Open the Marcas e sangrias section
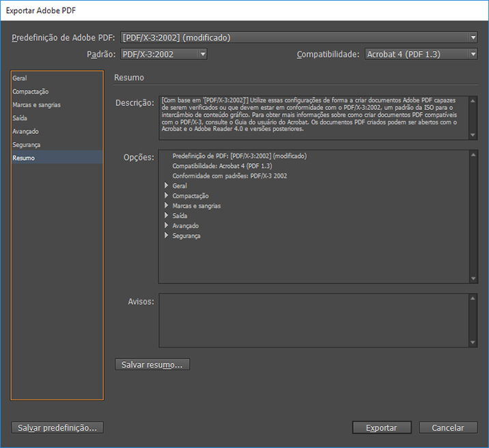The height and width of the screenshot is (448, 489). (x=36, y=105)
